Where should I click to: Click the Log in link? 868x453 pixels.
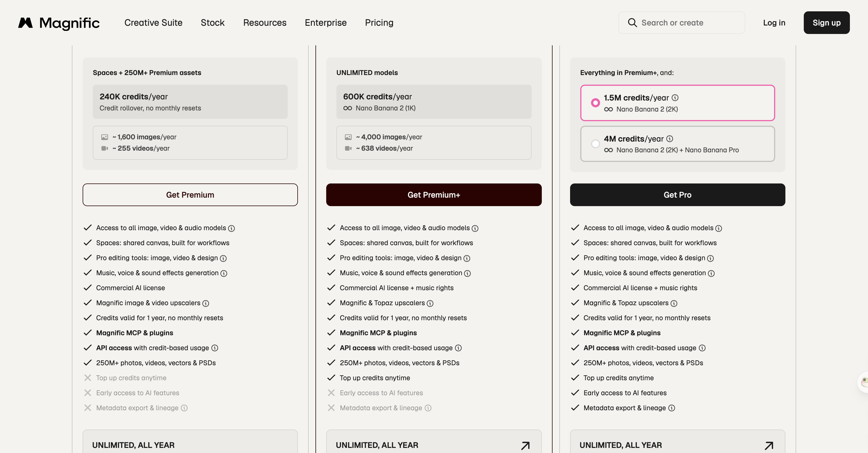tap(774, 23)
